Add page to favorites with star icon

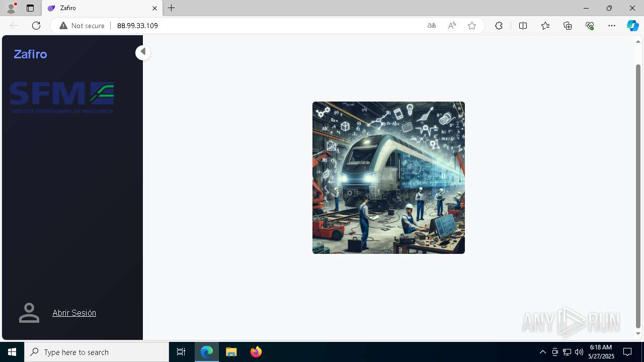coord(472,26)
